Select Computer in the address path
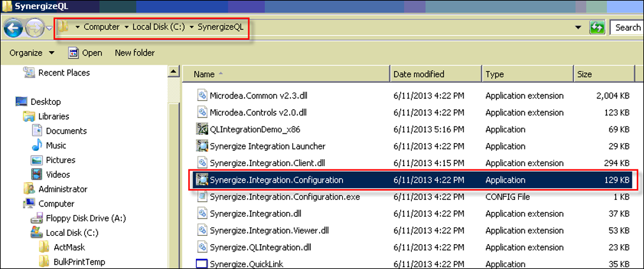 point(101,27)
